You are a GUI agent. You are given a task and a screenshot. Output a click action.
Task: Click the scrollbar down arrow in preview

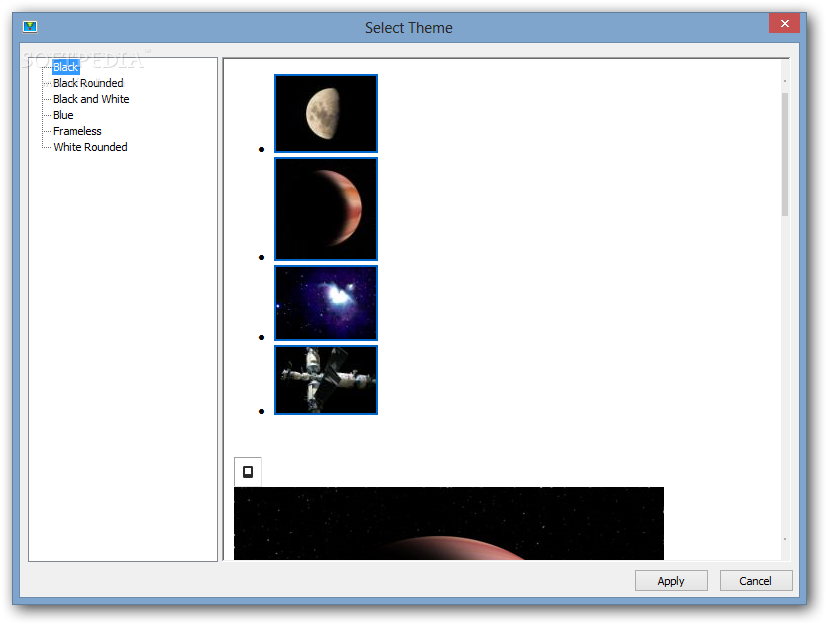point(785,539)
